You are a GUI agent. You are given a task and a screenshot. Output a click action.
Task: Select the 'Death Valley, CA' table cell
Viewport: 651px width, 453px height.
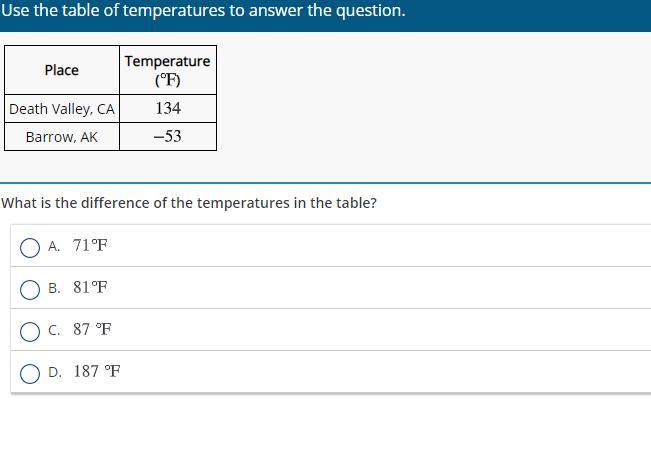(x=62, y=109)
